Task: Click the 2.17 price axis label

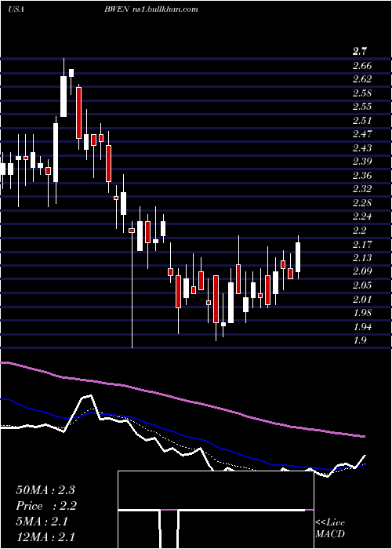Action: click(x=362, y=244)
